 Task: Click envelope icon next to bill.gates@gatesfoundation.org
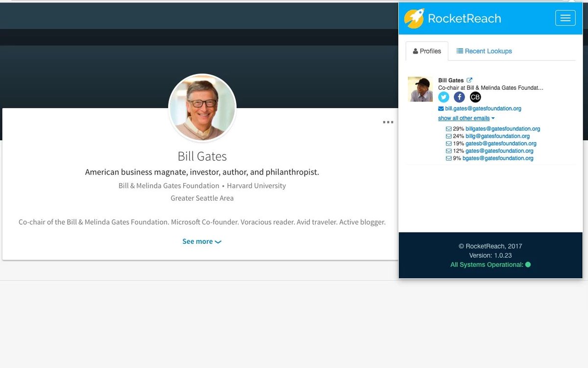(441, 108)
